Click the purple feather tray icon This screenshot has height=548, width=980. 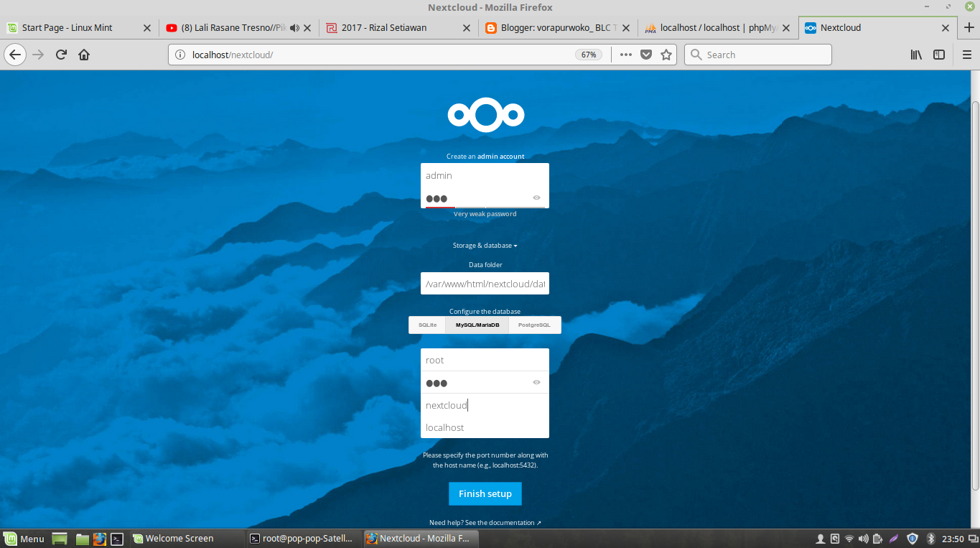[x=894, y=539]
